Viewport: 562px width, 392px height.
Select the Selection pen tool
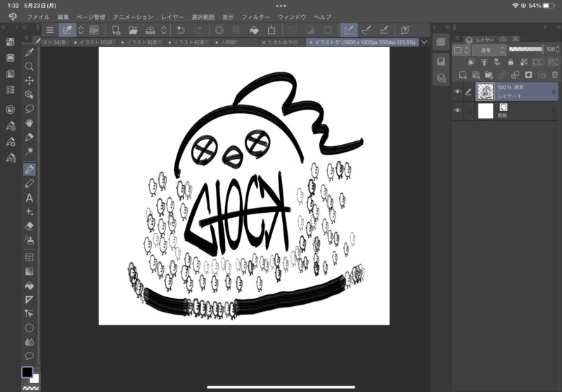click(x=30, y=137)
